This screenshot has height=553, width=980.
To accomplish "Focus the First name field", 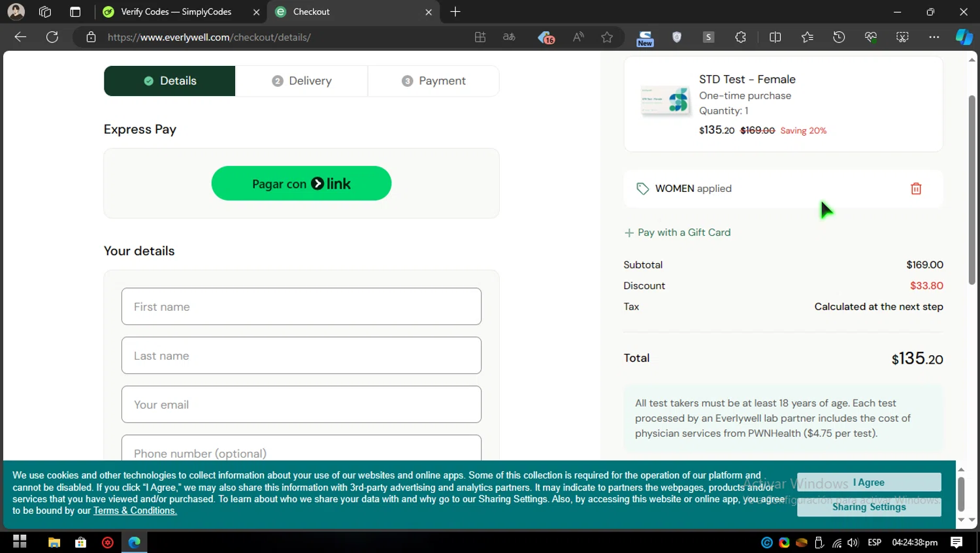I will click(x=301, y=306).
